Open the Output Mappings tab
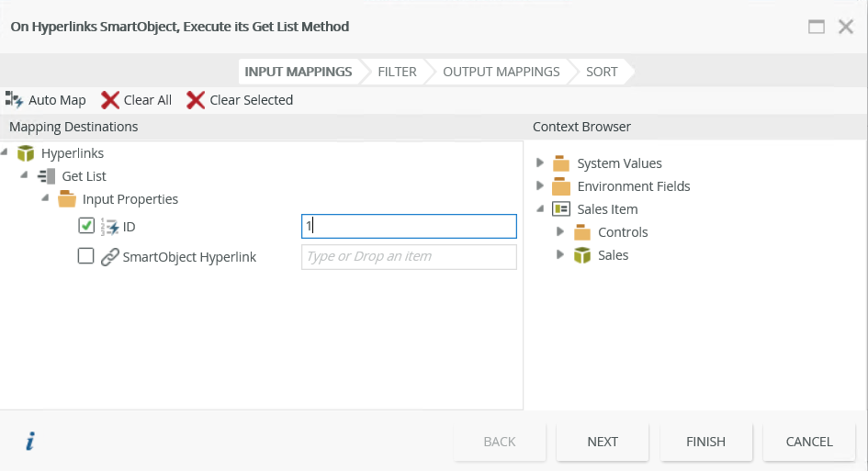Screen dimensions: 868x471 point(501,72)
